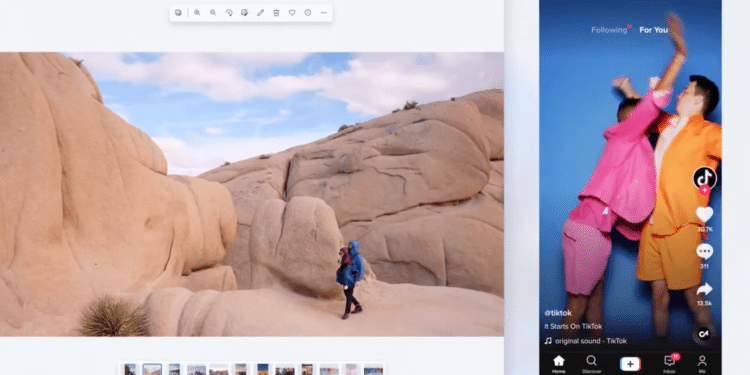Delete the photo with trash icon

tap(276, 13)
